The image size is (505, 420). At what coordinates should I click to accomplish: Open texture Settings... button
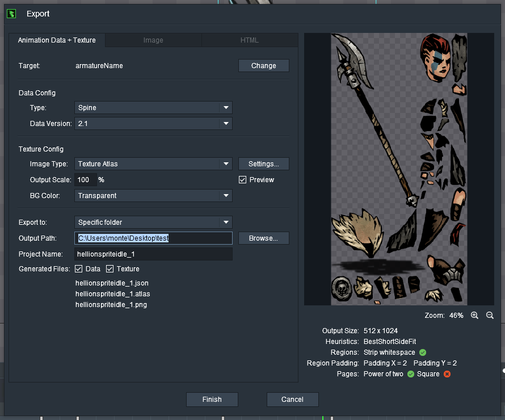[264, 163]
